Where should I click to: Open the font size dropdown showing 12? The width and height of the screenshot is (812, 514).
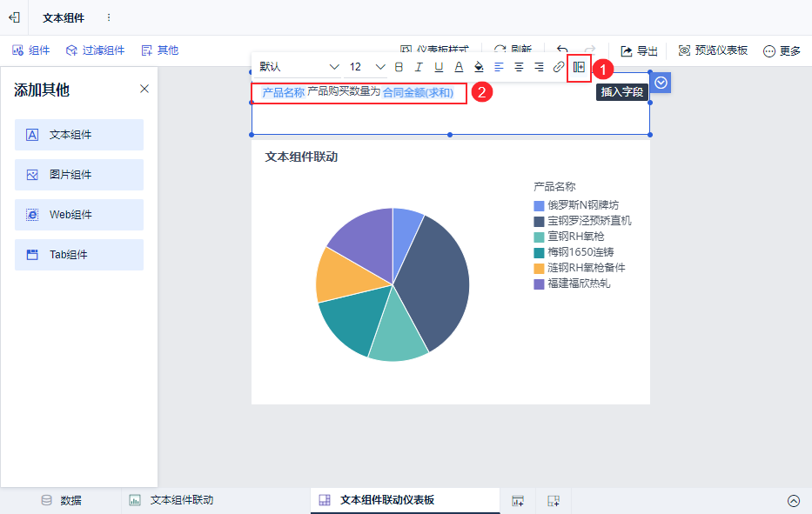[366, 67]
